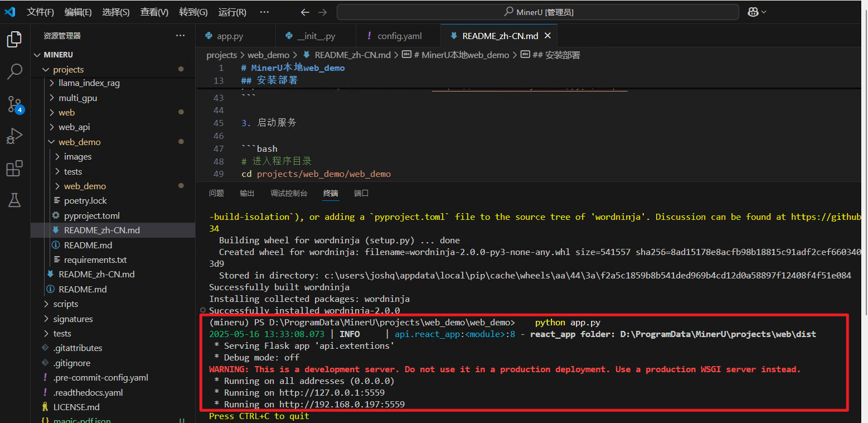Viewport: 868px width, 423px height.
Task: Expand the images folder
Action: point(113,157)
